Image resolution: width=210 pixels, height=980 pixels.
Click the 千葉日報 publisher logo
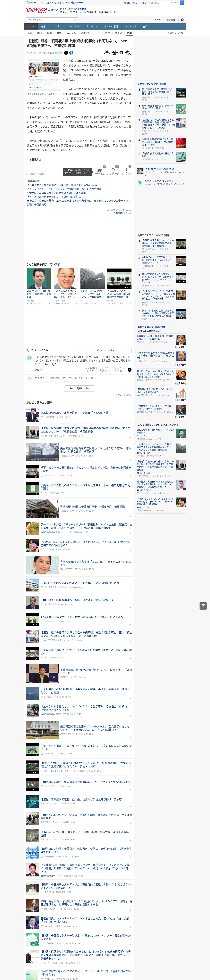pos(117,53)
